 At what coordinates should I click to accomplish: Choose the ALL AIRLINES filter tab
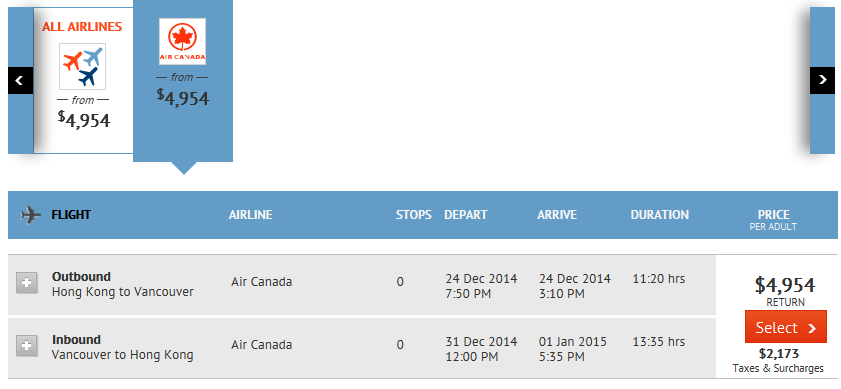point(83,80)
